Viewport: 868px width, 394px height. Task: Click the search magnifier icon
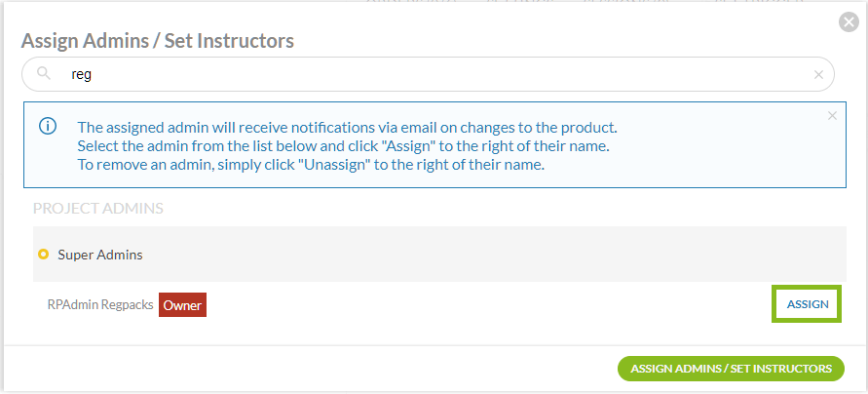click(43, 74)
